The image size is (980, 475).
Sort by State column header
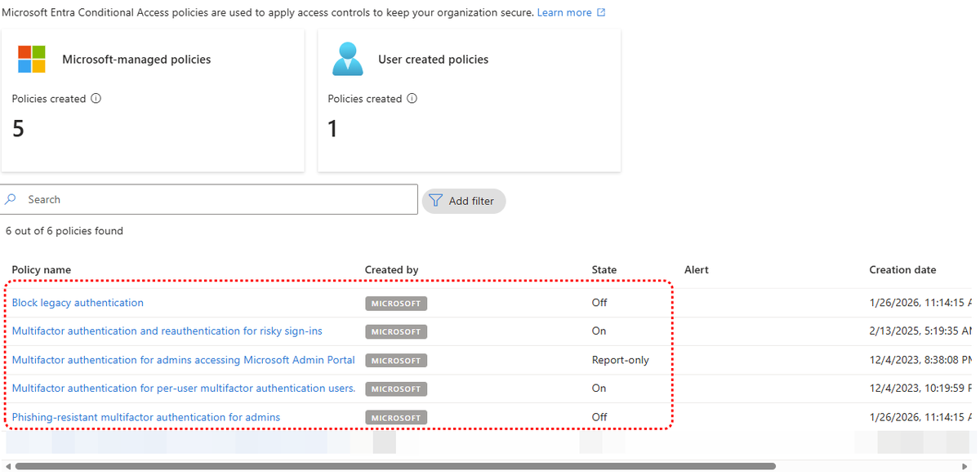tap(604, 270)
